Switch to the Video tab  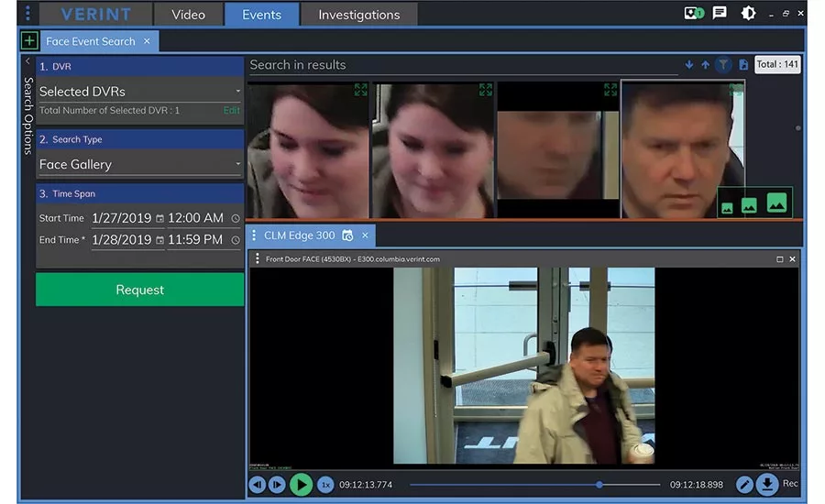coord(188,15)
